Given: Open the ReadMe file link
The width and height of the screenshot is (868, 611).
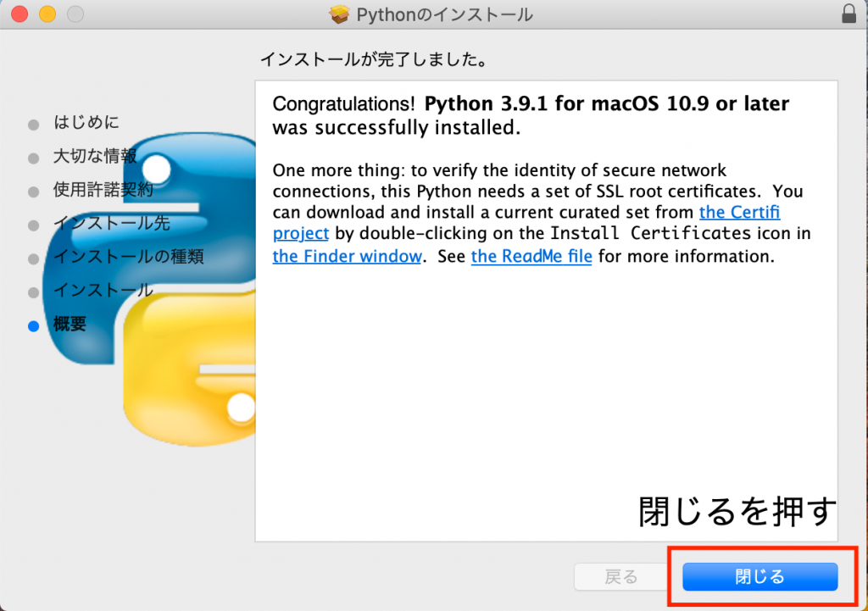Looking at the screenshot, I should point(531,256).
